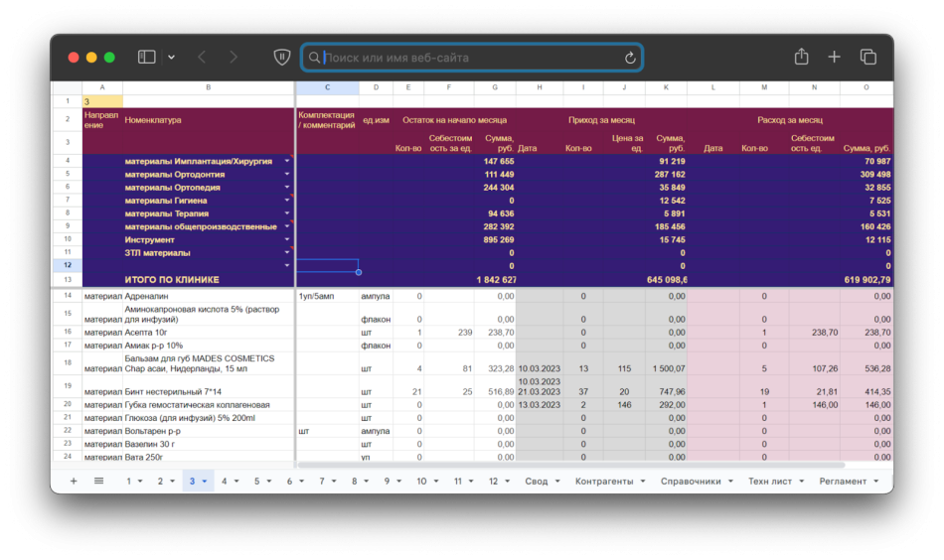
Task: Switch to sheet tab 6
Action: (289, 482)
